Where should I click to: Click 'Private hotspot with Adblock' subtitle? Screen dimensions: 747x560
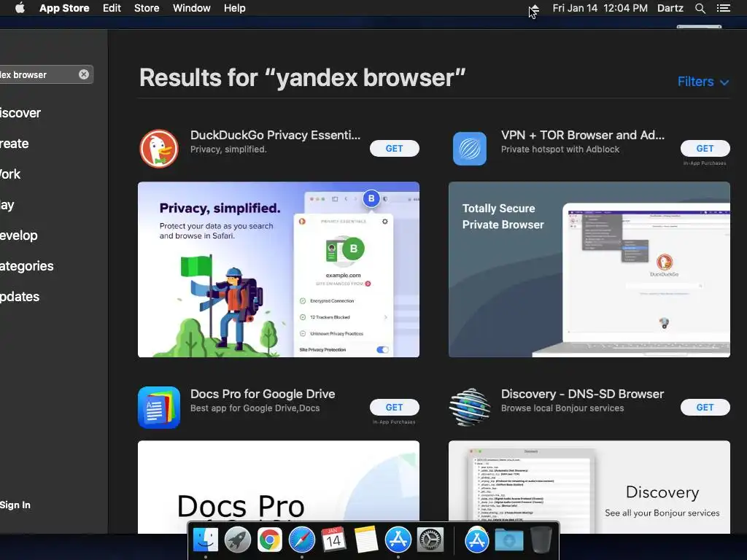click(560, 149)
